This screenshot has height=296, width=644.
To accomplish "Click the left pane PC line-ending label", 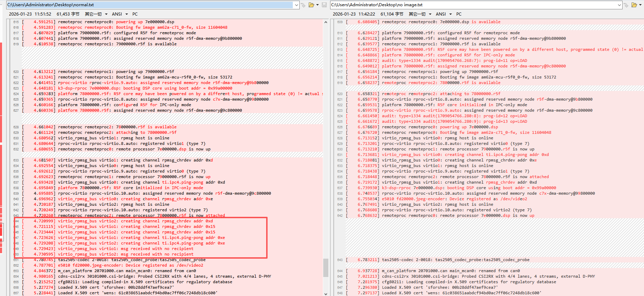I will coord(135,14).
